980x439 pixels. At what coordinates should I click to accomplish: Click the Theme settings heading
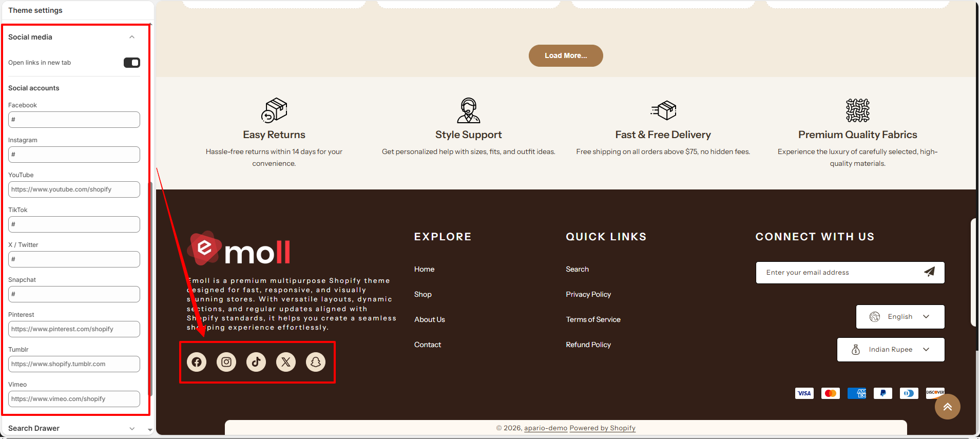coord(35,10)
